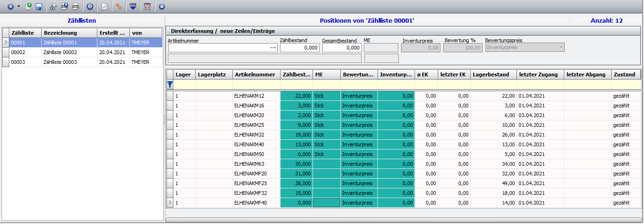Click the funnel filter icon in grid
The height and width of the screenshot is (224, 644).
click(x=170, y=84)
